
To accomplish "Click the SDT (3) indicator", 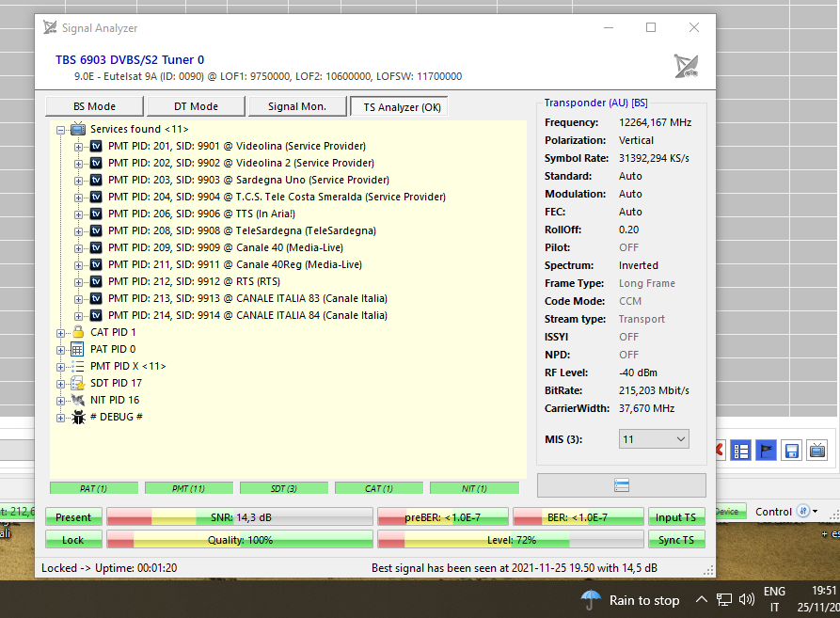I will point(284,488).
